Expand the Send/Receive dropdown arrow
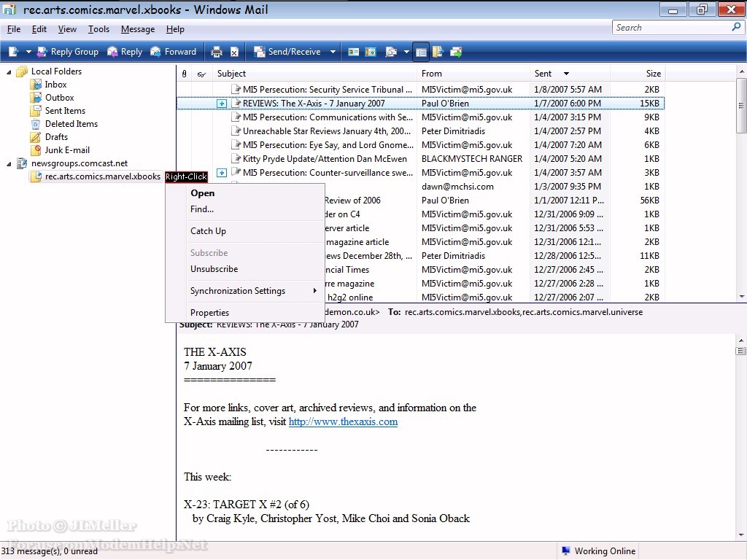 pyautogui.click(x=333, y=52)
